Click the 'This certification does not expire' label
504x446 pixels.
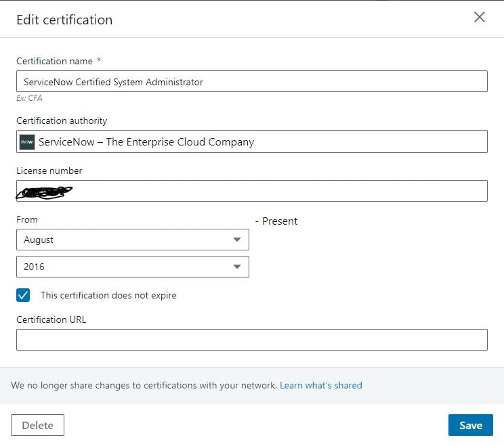(108, 295)
